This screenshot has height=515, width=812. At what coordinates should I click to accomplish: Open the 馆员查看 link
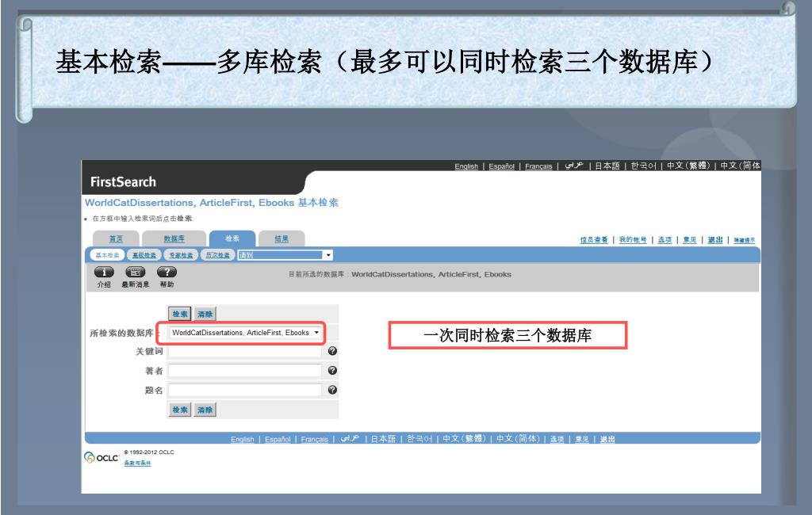pyautogui.click(x=594, y=239)
